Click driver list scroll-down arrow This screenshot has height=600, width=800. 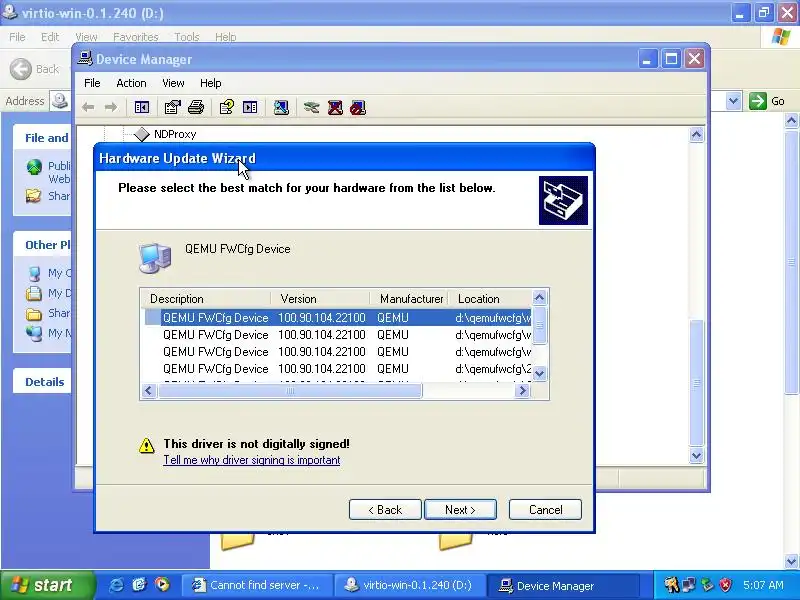coord(539,373)
